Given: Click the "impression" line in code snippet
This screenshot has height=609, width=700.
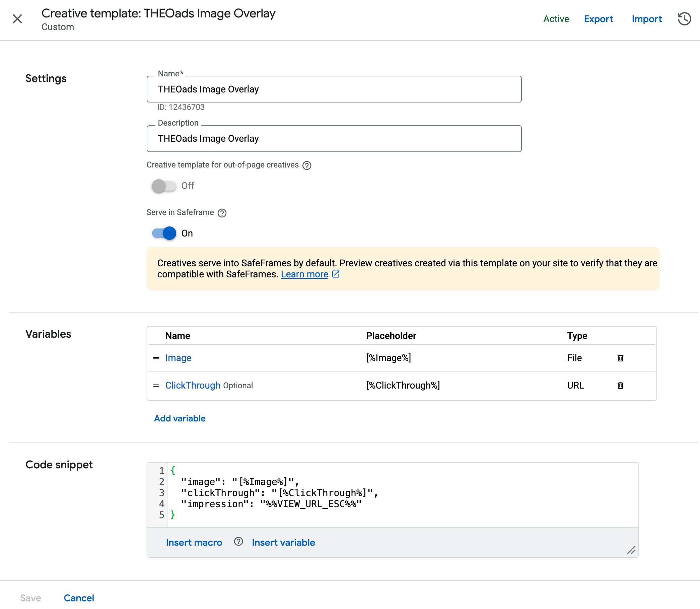Looking at the screenshot, I should tap(271, 504).
